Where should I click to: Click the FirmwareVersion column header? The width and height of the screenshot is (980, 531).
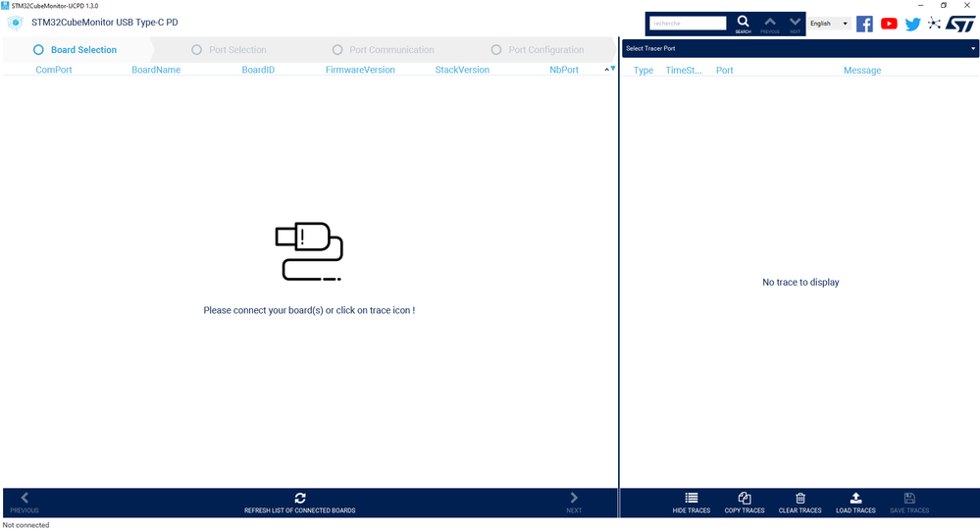(360, 70)
